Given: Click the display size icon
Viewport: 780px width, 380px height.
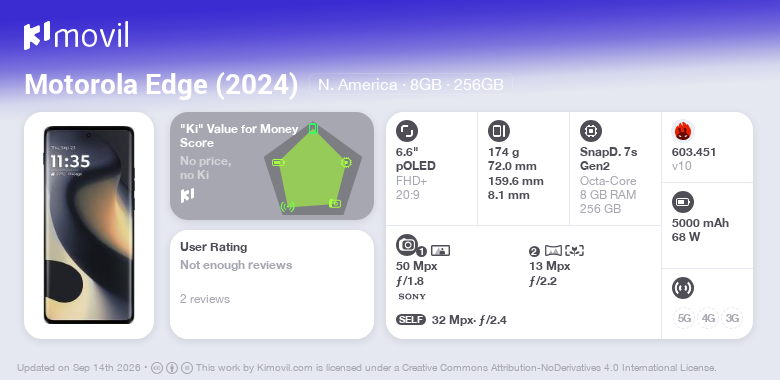Looking at the screenshot, I should pos(406,131).
